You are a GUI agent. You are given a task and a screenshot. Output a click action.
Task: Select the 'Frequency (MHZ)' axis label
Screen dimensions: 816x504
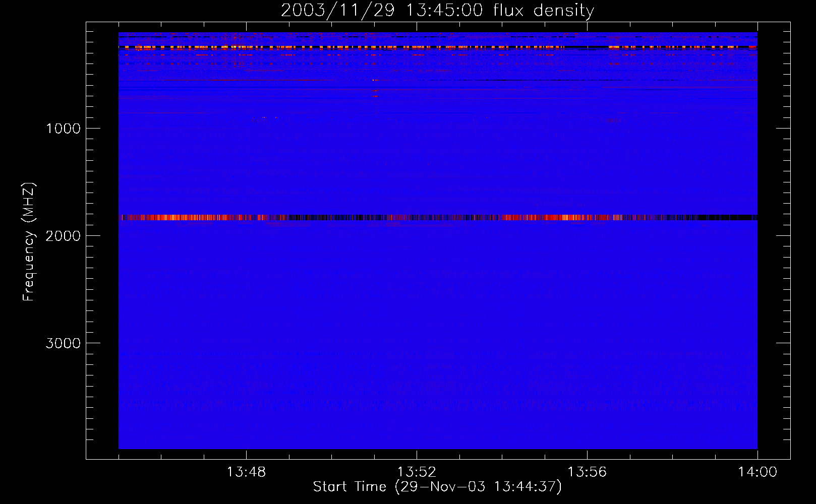click(29, 241)
